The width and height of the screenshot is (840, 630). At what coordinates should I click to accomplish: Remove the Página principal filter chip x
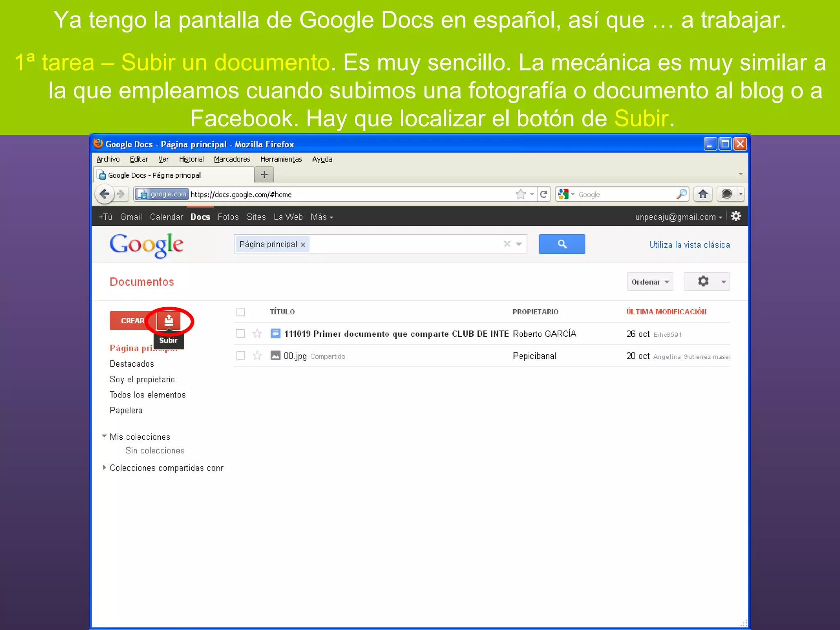(x=303, y=245)
